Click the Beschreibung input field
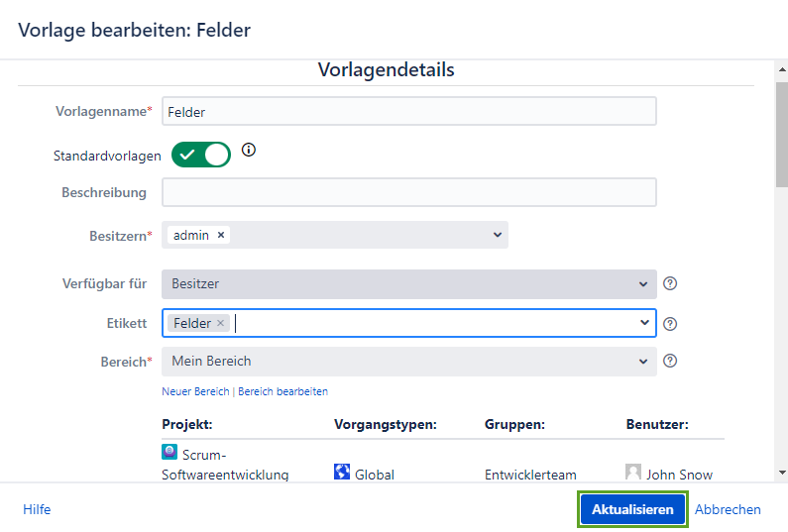788x532 pixels. [409, 192]
